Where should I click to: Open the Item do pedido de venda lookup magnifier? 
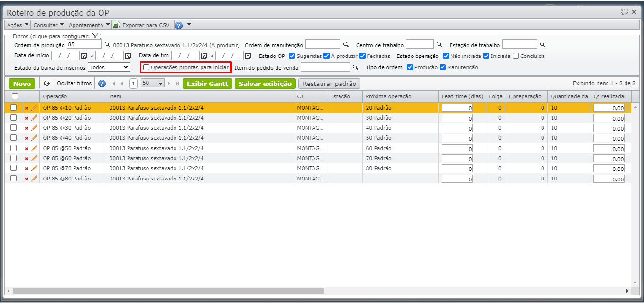355,67
